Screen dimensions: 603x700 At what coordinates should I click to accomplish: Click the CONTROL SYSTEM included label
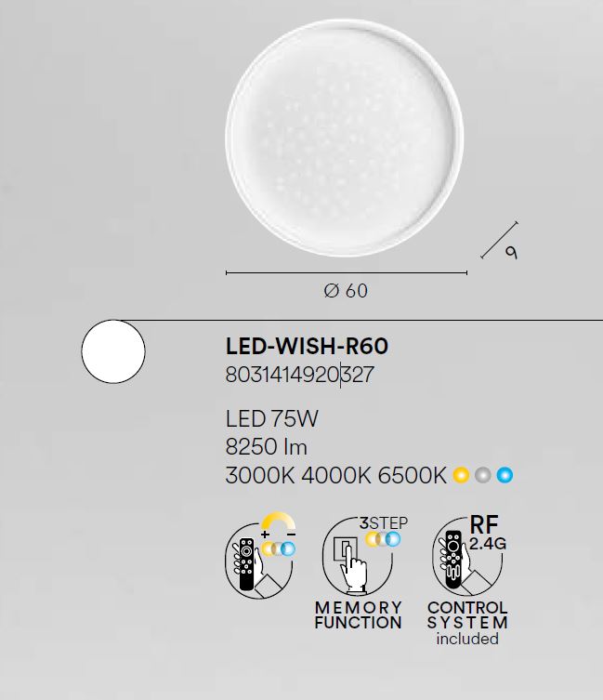tap(467, 623)
